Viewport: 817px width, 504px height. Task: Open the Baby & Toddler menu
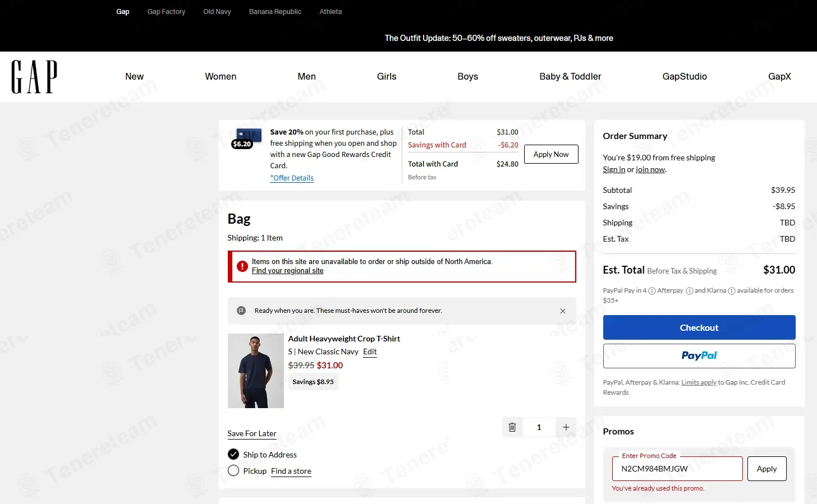pyautogui.click(x=570, y=76)
